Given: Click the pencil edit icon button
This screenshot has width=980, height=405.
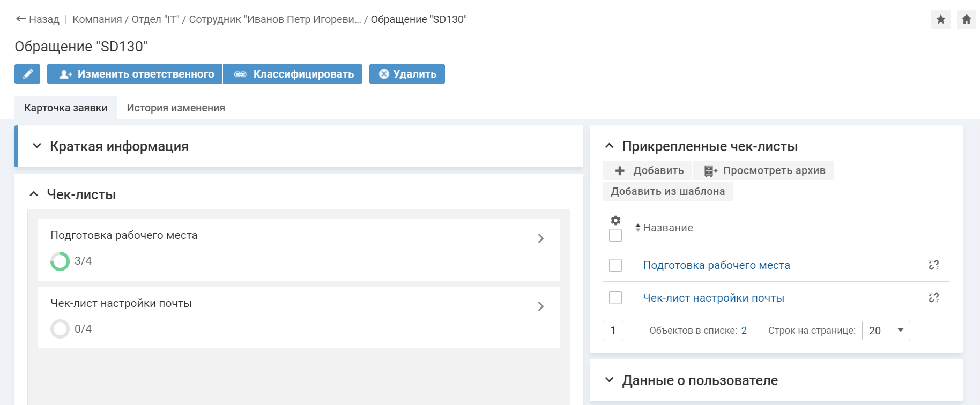Looking at the screenshot, I should (27, 74).
